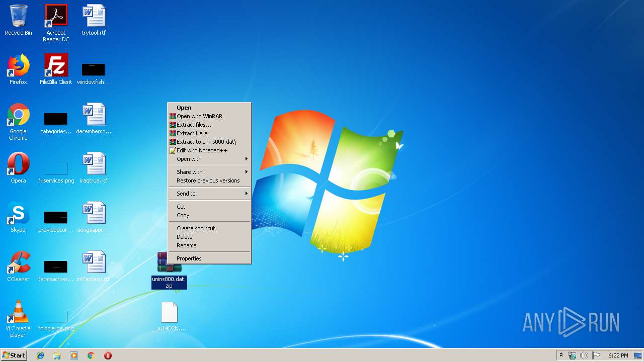The image size is (644, 362).
Task: Open Windows Explorer folder in taskbar
Action: coord(57,355)
